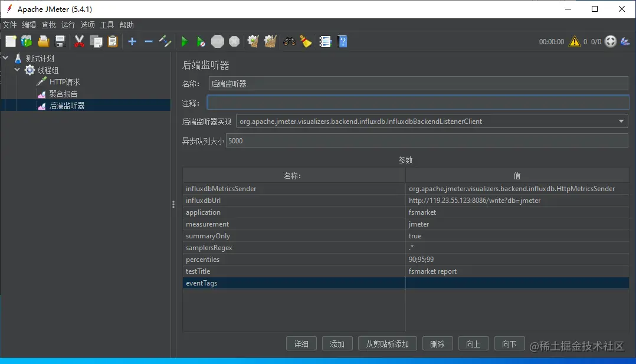636x364 pixels.
Task: Clear all results
Action: (270, 41)
